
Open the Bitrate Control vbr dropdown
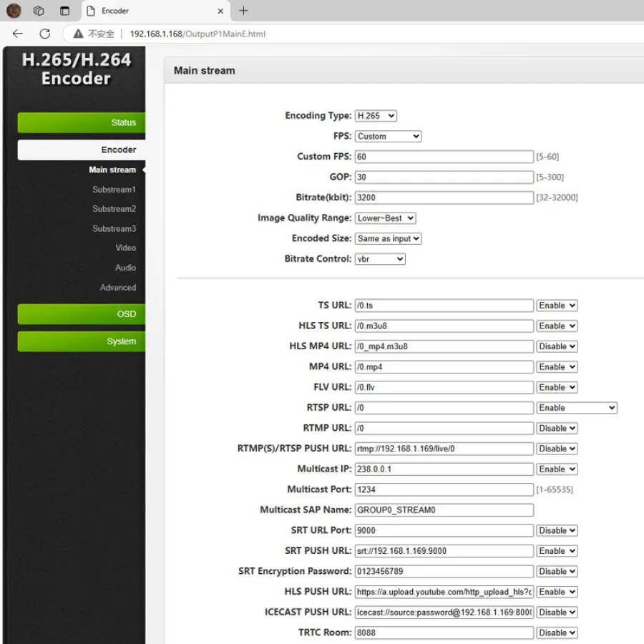[380, 259]
